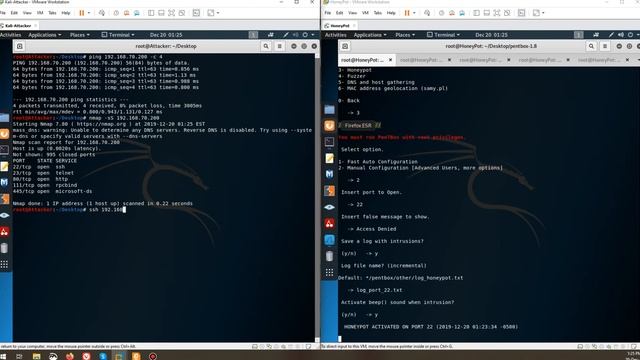
Task: Open Windows Start button on taskbar
Action: coord(3,356)
